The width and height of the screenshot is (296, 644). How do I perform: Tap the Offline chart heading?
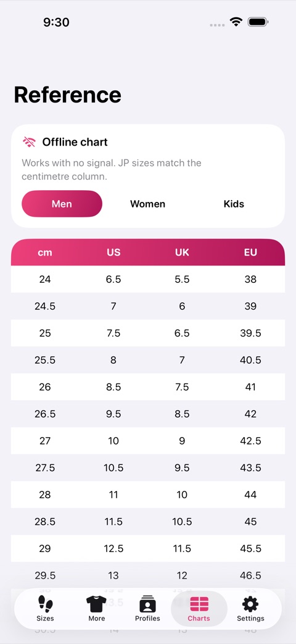(75, 142)
